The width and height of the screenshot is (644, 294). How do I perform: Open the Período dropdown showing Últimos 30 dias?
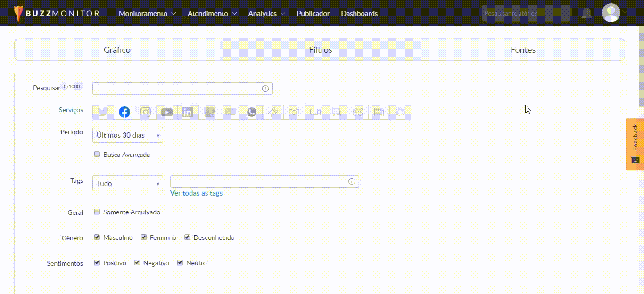pyautogui.click(x=128, y=135)
